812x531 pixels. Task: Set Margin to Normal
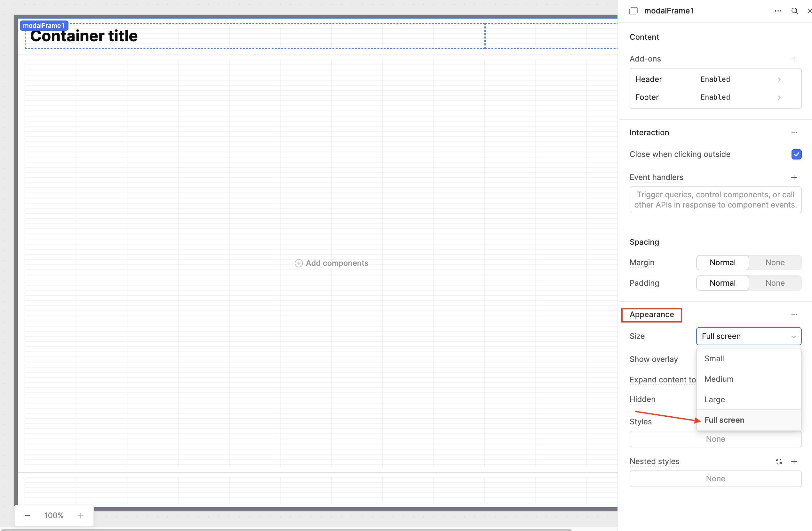pyautogui.click(x=722, y=262)
